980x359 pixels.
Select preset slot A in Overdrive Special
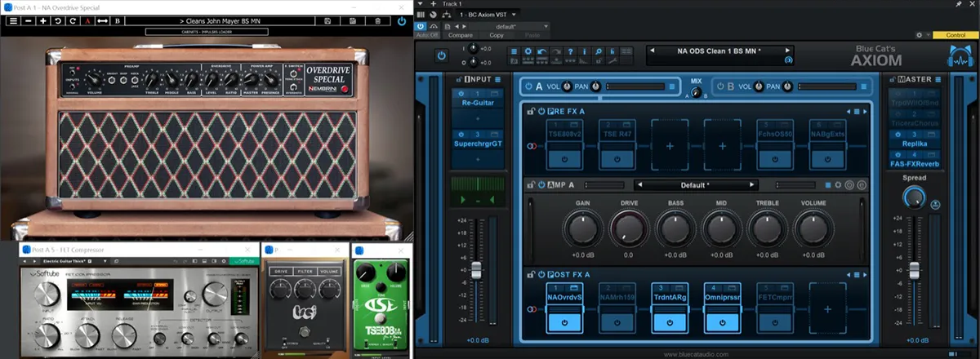coord(87,20)
